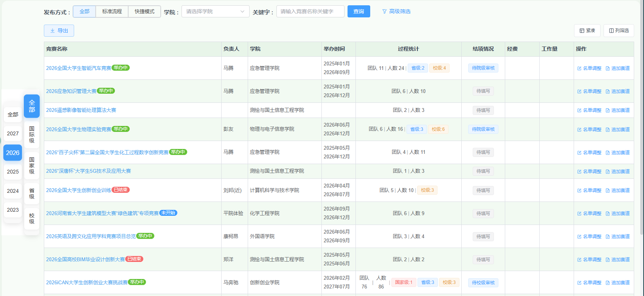This screenshot has height=296, width=644.
Task: Click the competition name keyword input field
Action: click(x=310, y=11)
